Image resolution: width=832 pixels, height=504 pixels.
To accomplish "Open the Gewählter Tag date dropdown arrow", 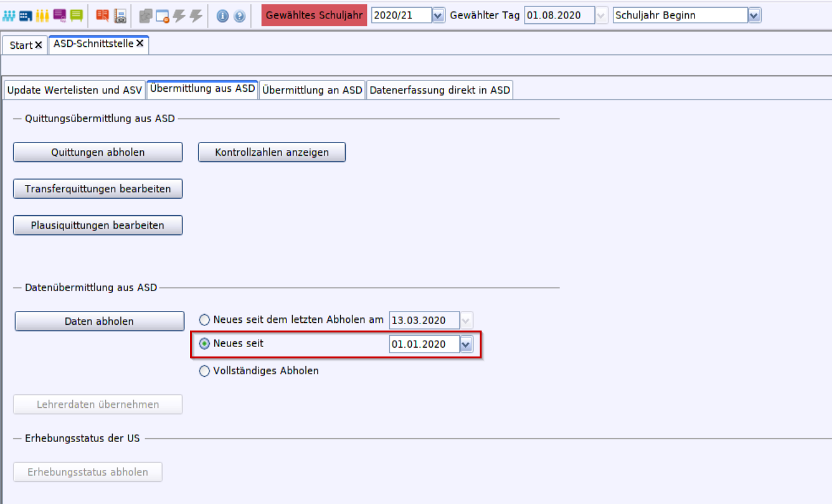I will tap(602, 16).
